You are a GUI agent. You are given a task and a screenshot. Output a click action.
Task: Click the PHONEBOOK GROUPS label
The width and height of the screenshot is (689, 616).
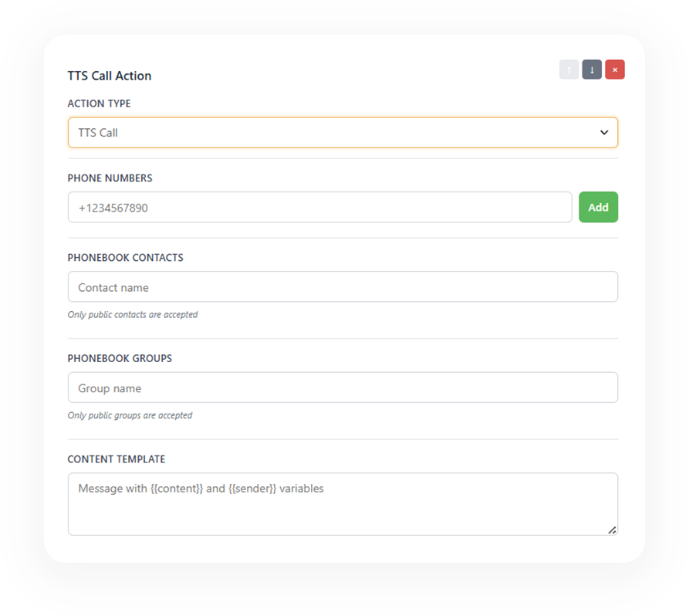coord(120,358)
